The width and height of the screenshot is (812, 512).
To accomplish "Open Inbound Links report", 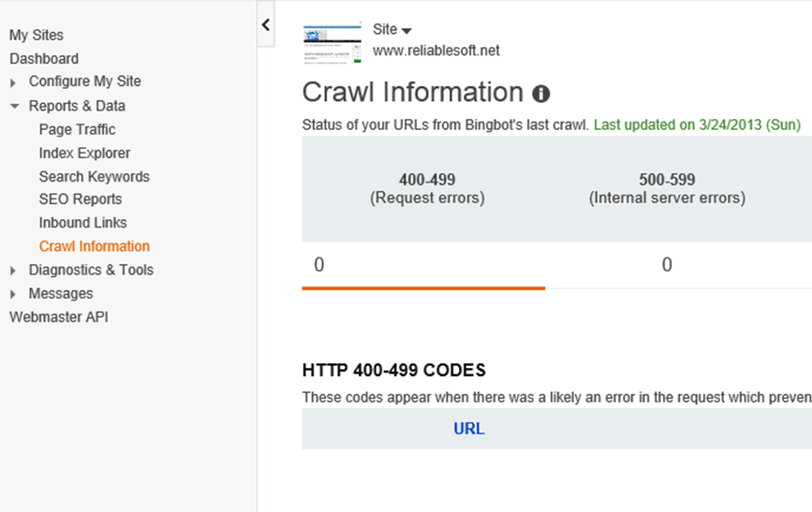I will tap(82, 223).
